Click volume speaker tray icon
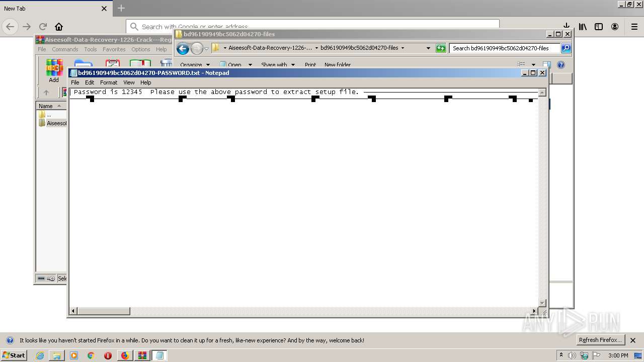The image size is (644, 362). point(573,355)
